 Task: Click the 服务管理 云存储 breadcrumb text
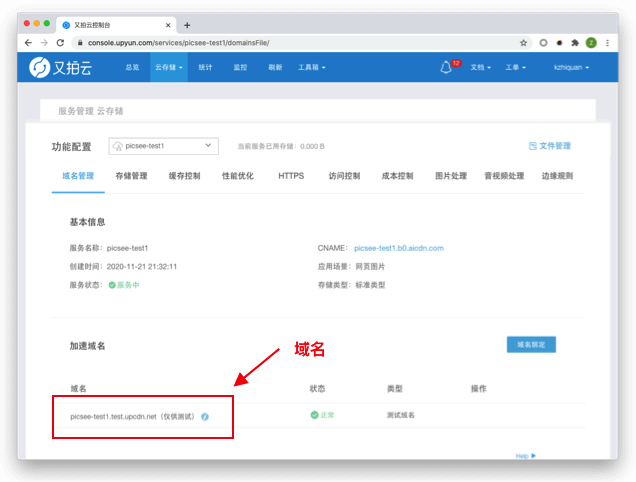tap(90, 111)
